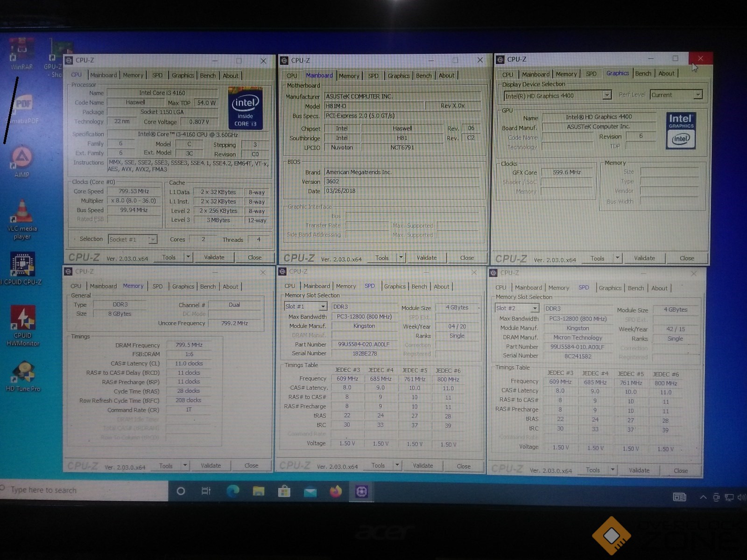
Task: Click the Core Speed value 799.53 MHz
Action: pyautogui.click(x=134, y=191)
